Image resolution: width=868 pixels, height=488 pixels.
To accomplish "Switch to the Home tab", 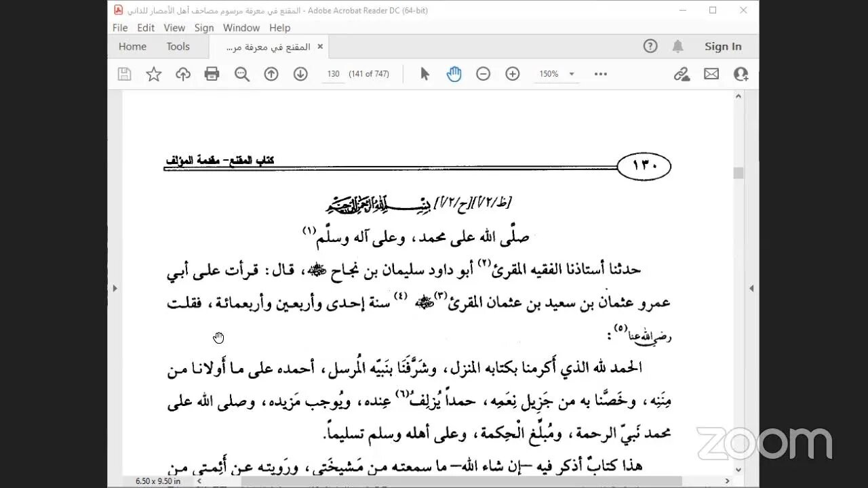I will 132,46.
